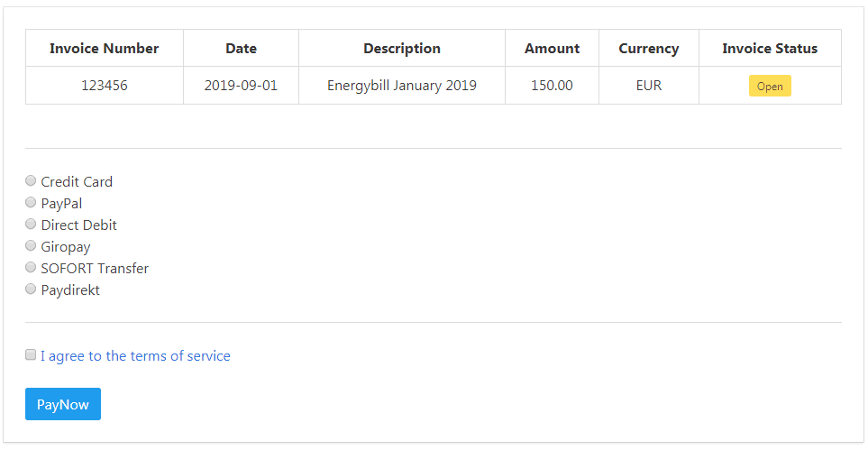
Task: Select the Credit Card payment option
Action: coord(31,180)
